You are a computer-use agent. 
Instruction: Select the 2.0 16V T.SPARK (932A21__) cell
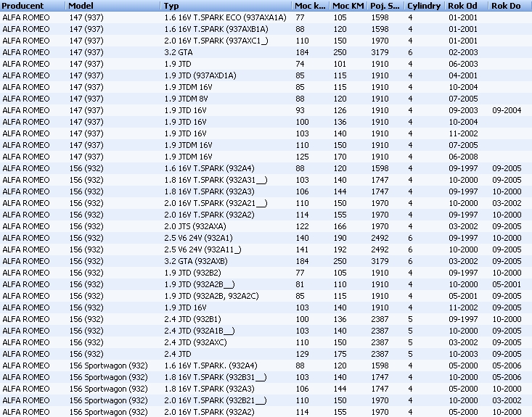pos(216,203)
